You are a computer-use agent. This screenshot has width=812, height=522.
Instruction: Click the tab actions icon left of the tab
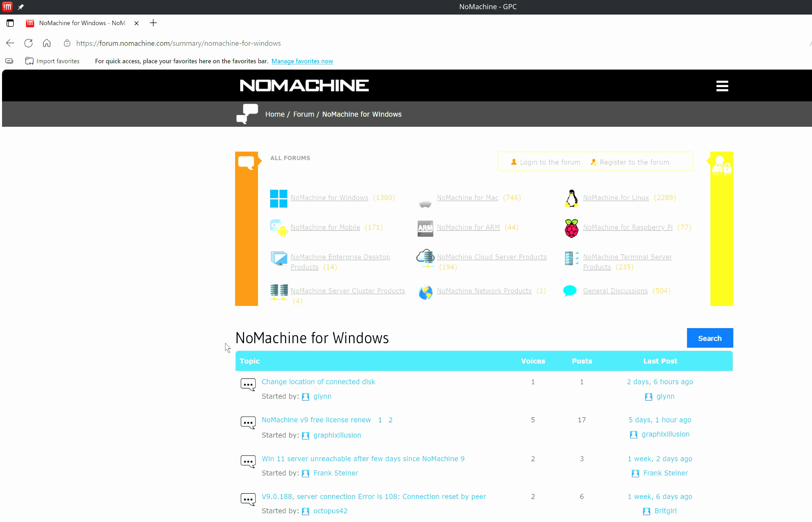pyautogui.click(x=10, y=23)
